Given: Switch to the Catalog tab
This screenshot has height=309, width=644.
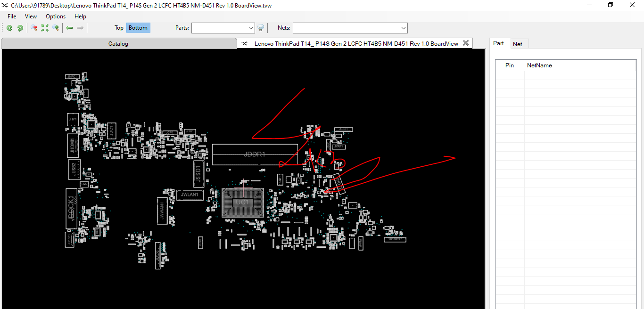Looking at the screenshot, I should point(118,43).
